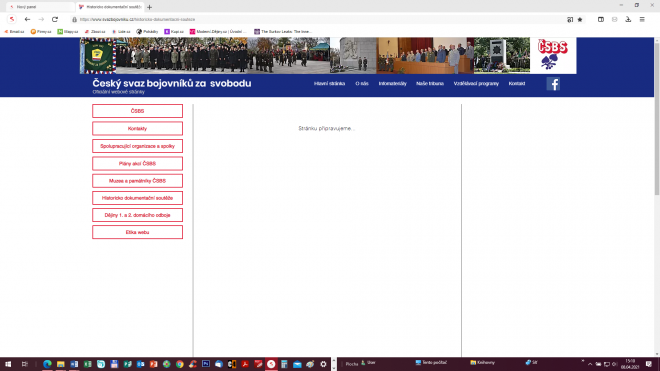
Task: Open the Etika webu sidebar button
Action: click(x=137, y=232)
